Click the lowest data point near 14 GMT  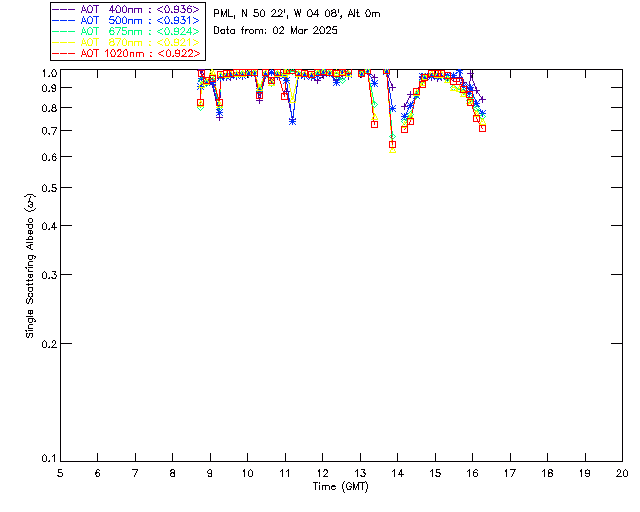coord(393,149)
